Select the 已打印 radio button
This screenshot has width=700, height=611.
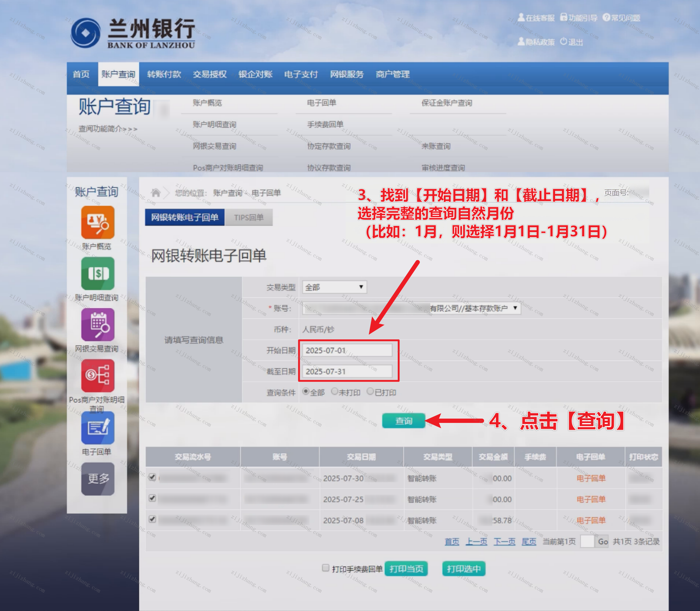[370, 392]
